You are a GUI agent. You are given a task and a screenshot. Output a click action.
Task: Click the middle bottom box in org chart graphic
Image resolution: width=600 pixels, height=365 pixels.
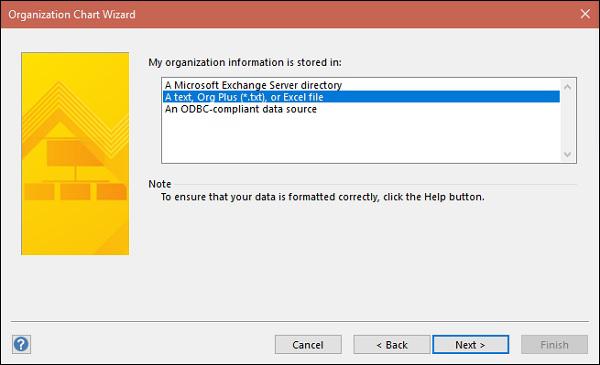pos(75,192)
